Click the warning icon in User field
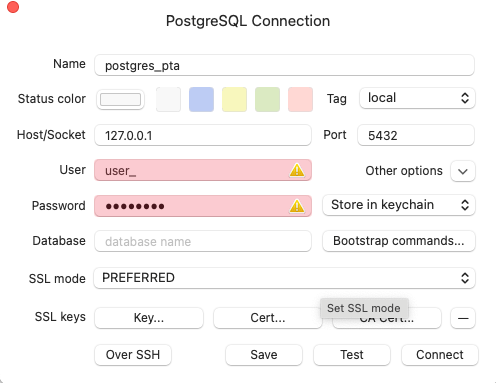 [x=297, y=170]
